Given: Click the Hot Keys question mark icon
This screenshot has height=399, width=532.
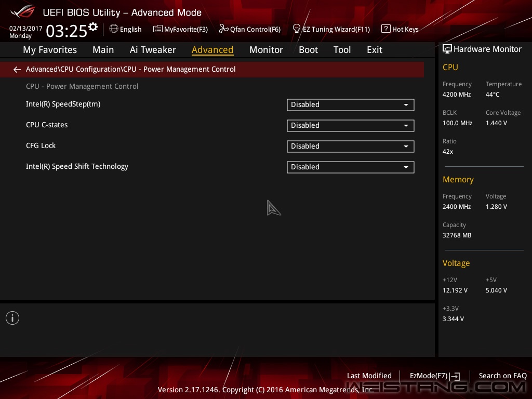Looking at the screenshot, I should point(386,29).
